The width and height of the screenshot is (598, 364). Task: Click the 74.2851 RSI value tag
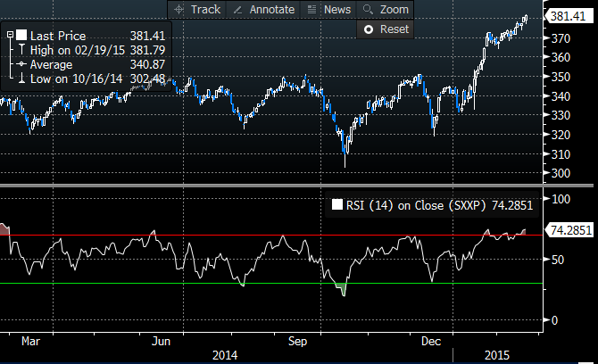pyautogui.click(x=572, y=230)
